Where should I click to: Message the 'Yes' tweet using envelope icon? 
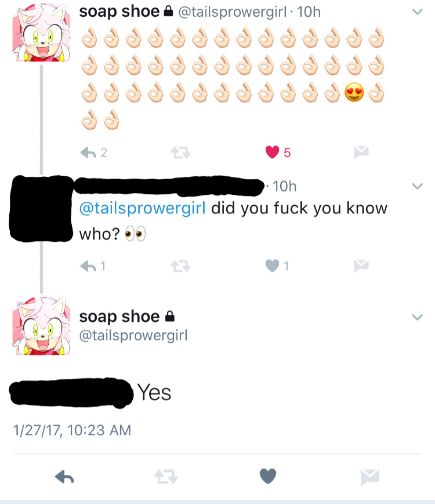[369, 477]
